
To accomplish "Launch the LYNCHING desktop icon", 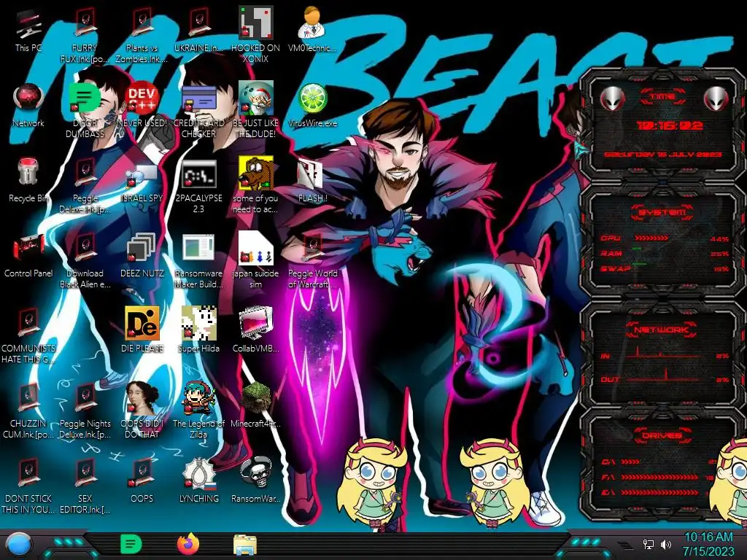I will [198, 473].
